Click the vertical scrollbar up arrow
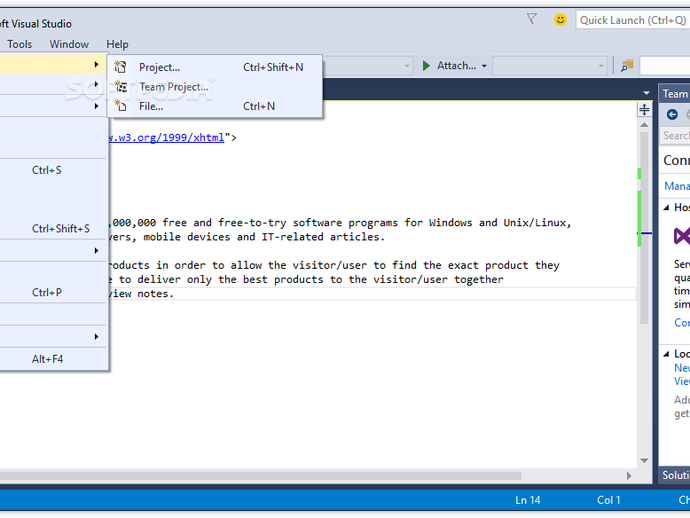The image size is (690, 518). click(x=644, y=125)
